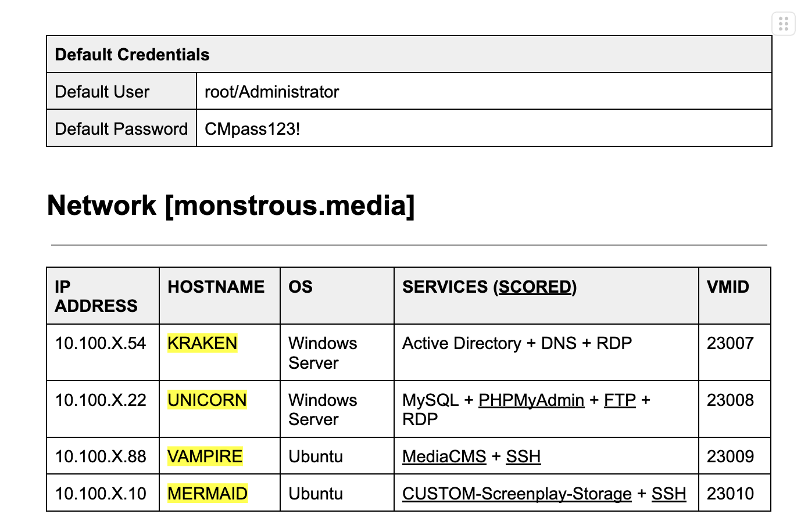Click the IP address 10.100.X.22 cell
The height and width of the screenshot is (532, 808).
tap(103, 409)
